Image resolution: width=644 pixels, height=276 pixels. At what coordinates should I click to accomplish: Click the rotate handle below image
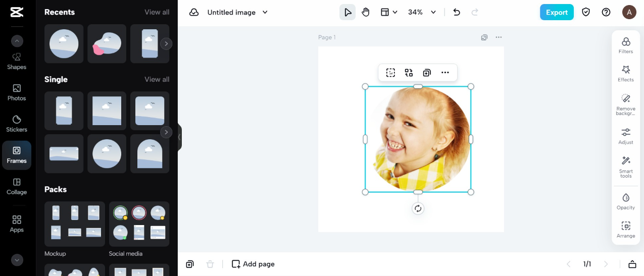[x=418, y=208]
